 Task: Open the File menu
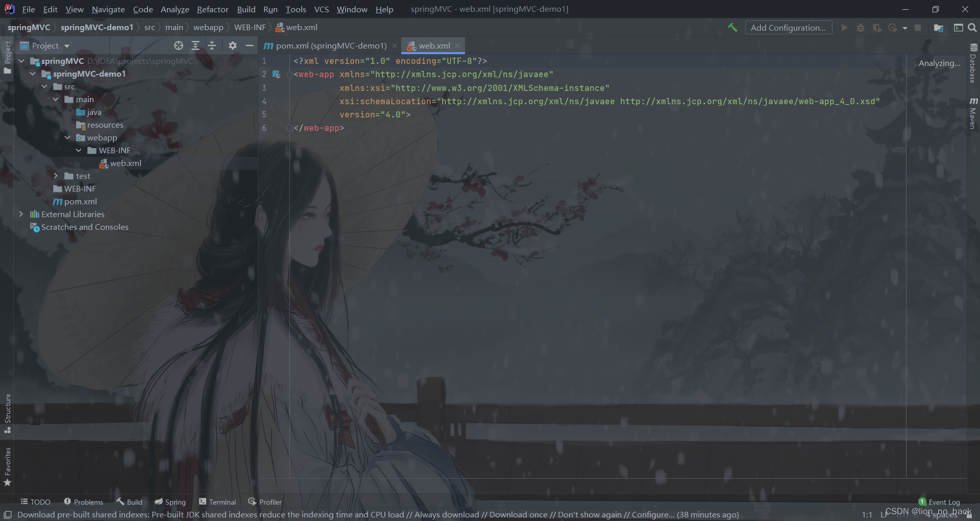29,9
